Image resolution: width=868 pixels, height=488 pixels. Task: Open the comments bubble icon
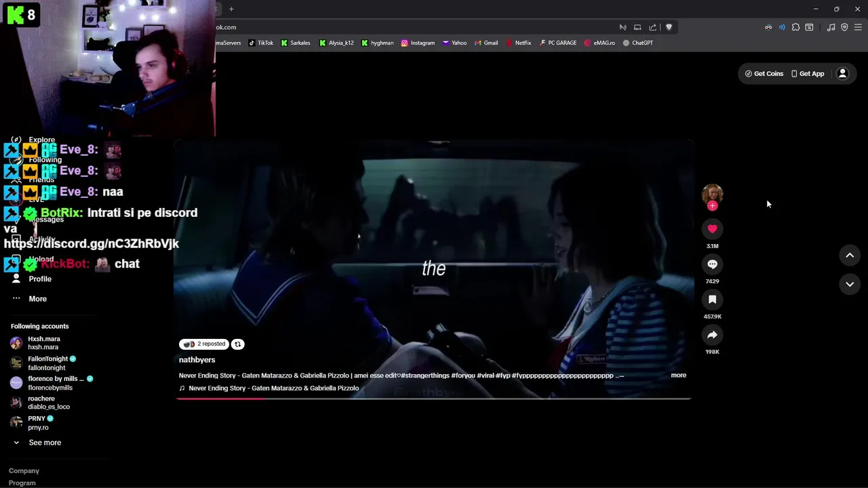pyautogui.click(x=712, y=264)
